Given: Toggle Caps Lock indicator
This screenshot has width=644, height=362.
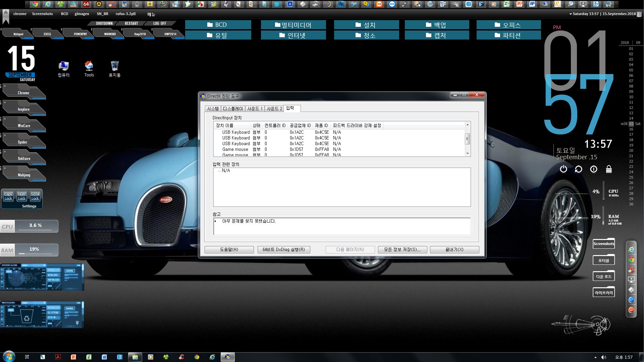Looking at the screenshot, I should click(8, 196).
